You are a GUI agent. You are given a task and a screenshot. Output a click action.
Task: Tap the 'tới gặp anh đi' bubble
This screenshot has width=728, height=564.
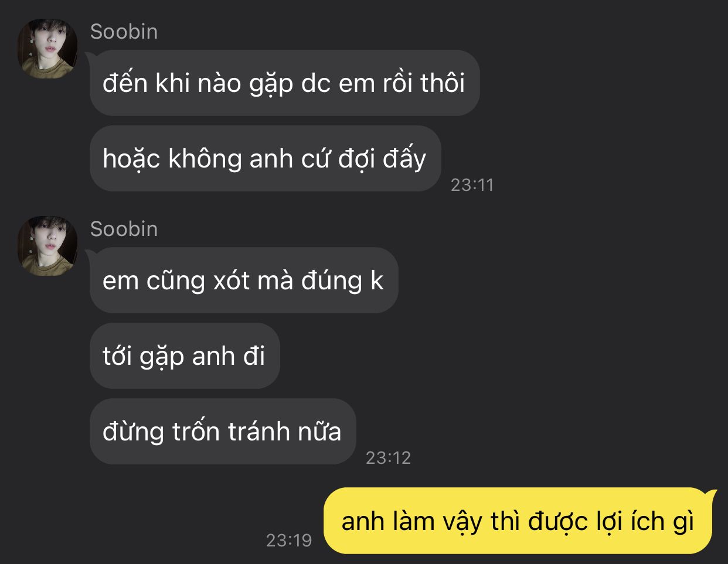(x=185, y=356)
